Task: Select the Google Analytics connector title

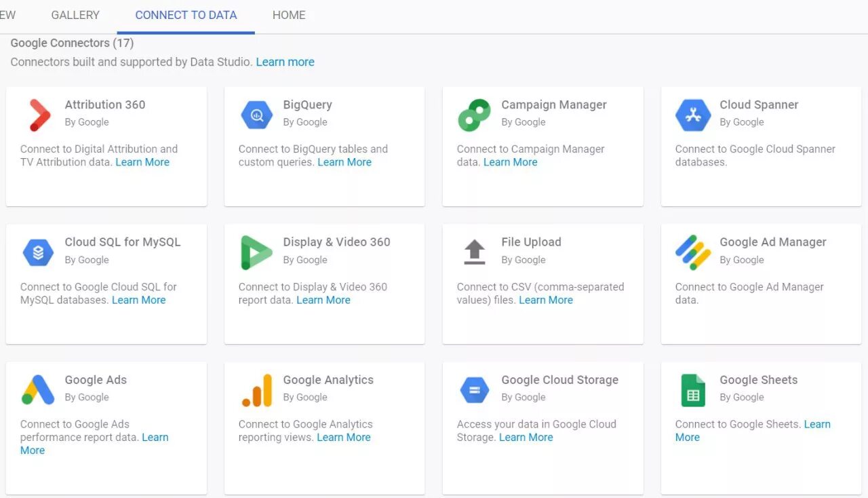Action: (328, 380)
